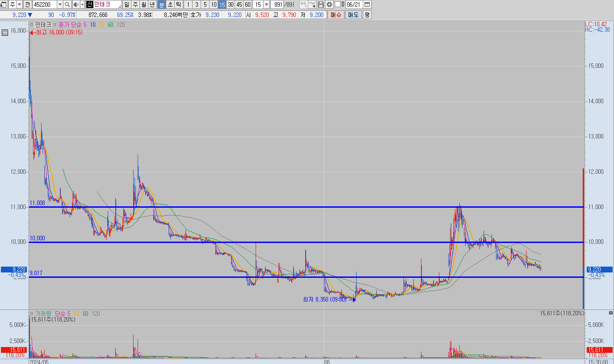Choose the 5-minute interval button
The image size is (614, 364).
click(205, 4)
